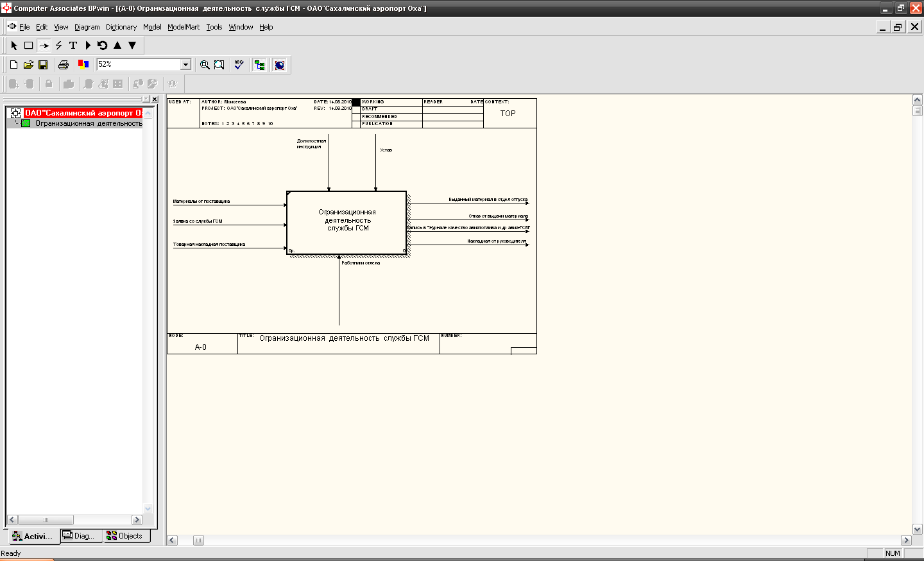
Task: Close the Model Explorer panel
Action: (155, 99)
